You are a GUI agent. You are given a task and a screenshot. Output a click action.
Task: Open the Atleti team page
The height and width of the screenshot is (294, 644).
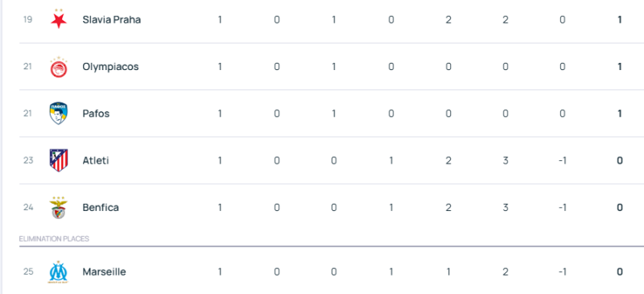point(96,160)
